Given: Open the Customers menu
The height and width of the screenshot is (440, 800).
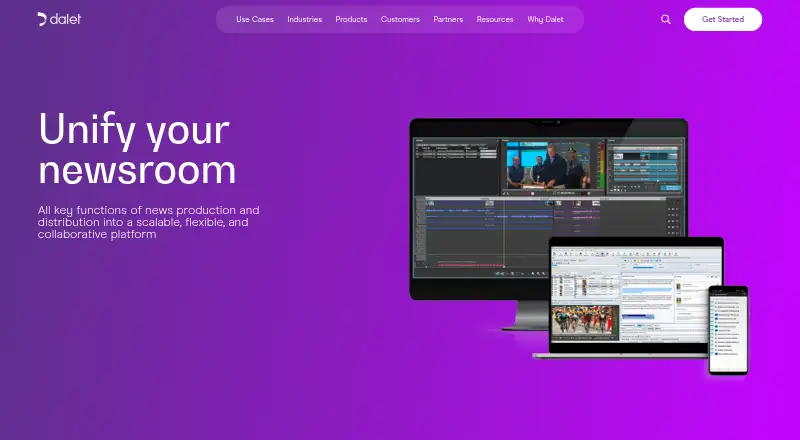Looking at the screenshot, I should 401,19.
